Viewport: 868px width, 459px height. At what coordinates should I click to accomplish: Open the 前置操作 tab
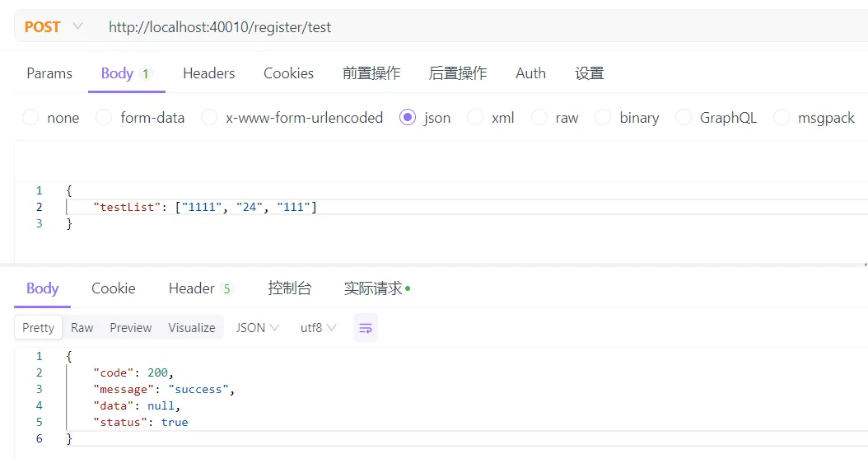click(x=371, y=73)
